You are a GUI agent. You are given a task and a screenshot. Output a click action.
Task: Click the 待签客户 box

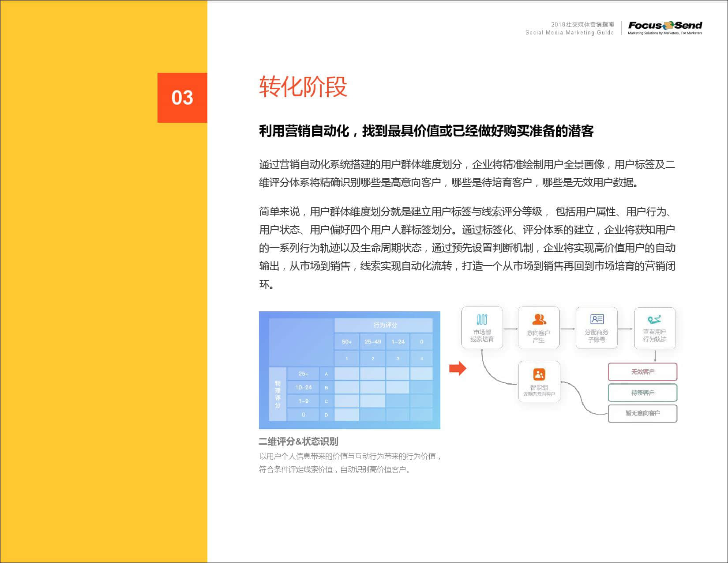point(642,393)
